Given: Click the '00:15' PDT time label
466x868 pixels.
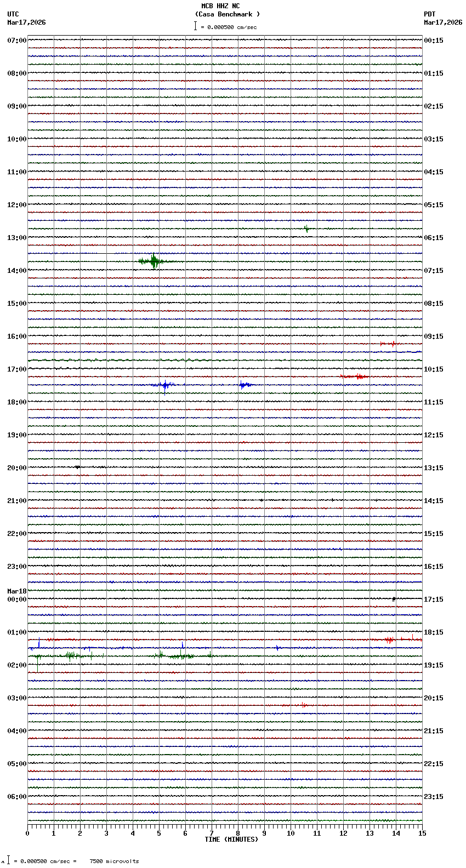Looking at the screenshot, I should (x=434, y=41).
